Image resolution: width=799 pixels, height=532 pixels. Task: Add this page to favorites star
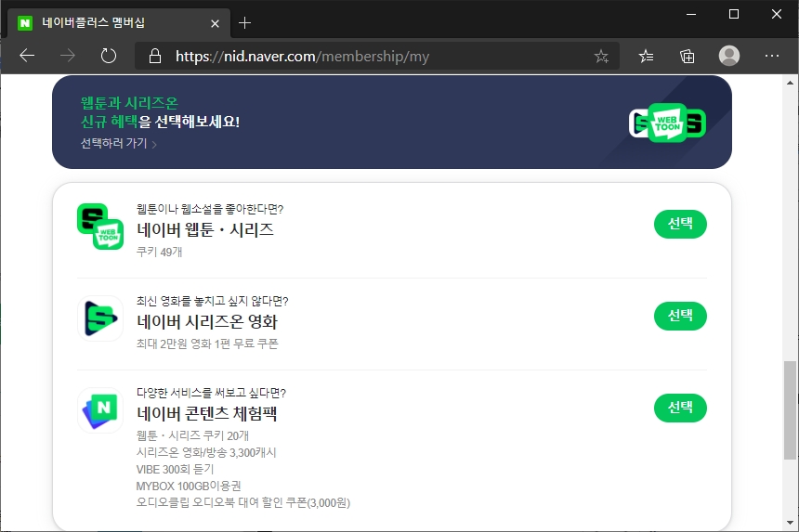point(601,56)
